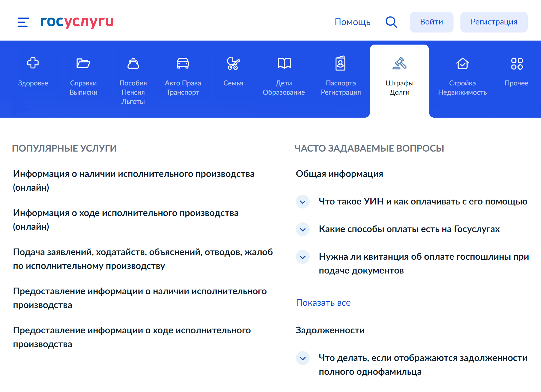Click the Штрафы Долги gavel icon

(x=399, y=63)
